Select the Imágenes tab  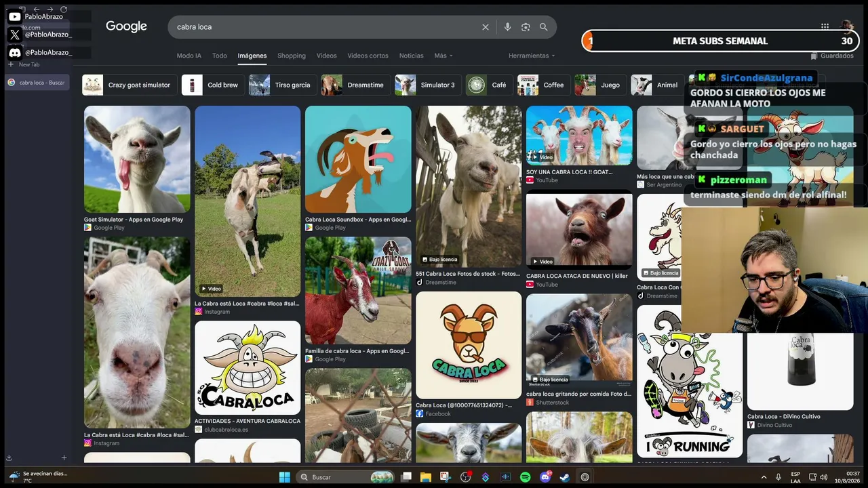(x=252, y=56)
